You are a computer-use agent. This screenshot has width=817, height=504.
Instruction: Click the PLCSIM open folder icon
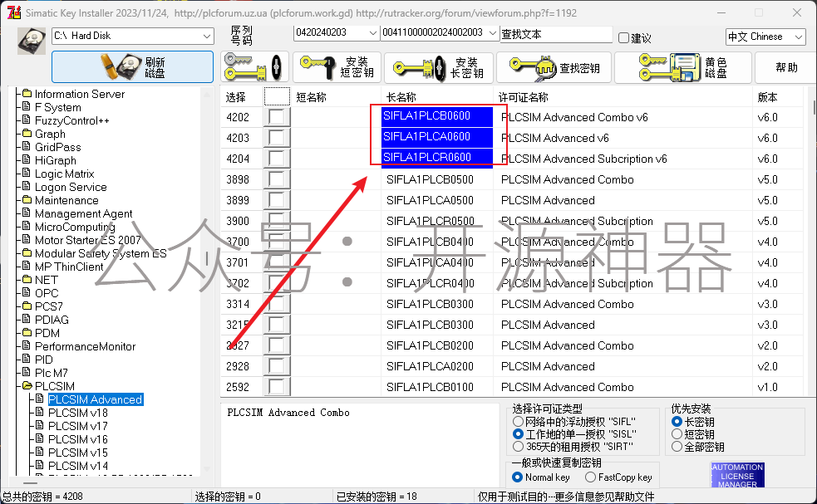pos(27,386)
